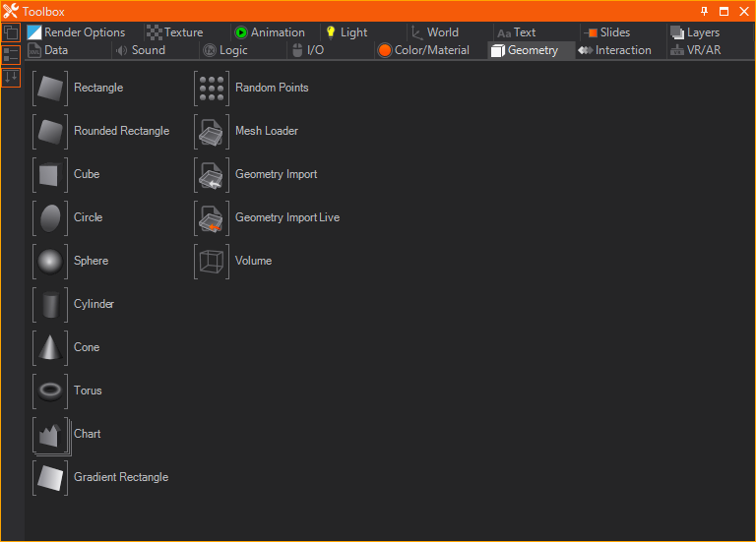
Task: Click the Gradient Rectangle label
Action: pos(121,477)
